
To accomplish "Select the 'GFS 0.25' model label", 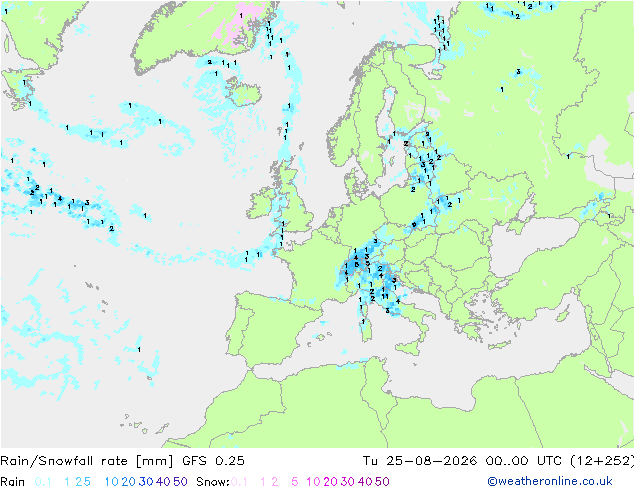I will point(213,461).
